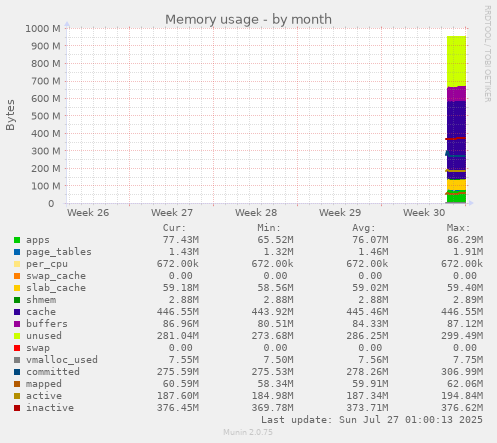Image resolution: width=497 pixels, height=443 pixels.
Task: Click the 'shmem' legend label
Action: (41, 300)
